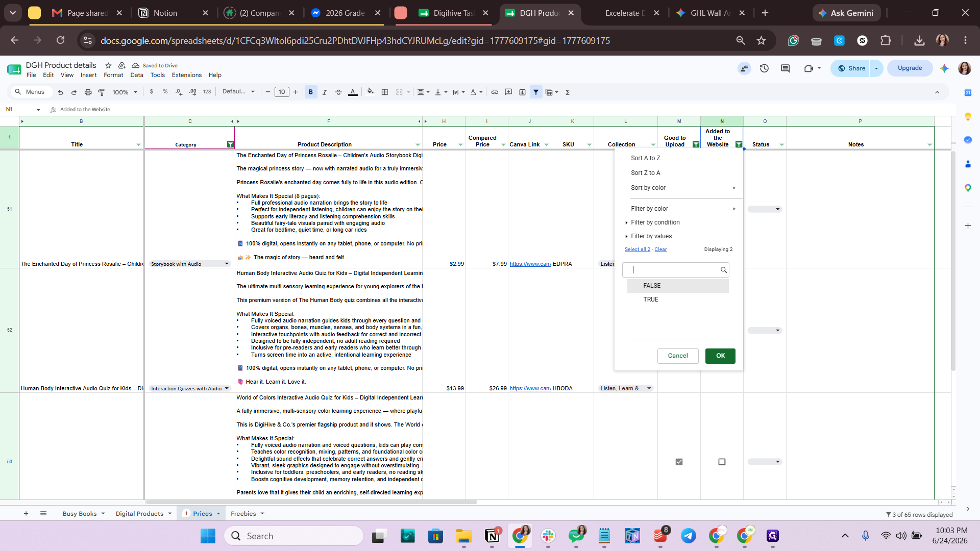The height and width of the screenshot is (551, 980).
Task: Decrease font size minus button
Action: click(268, 92)
